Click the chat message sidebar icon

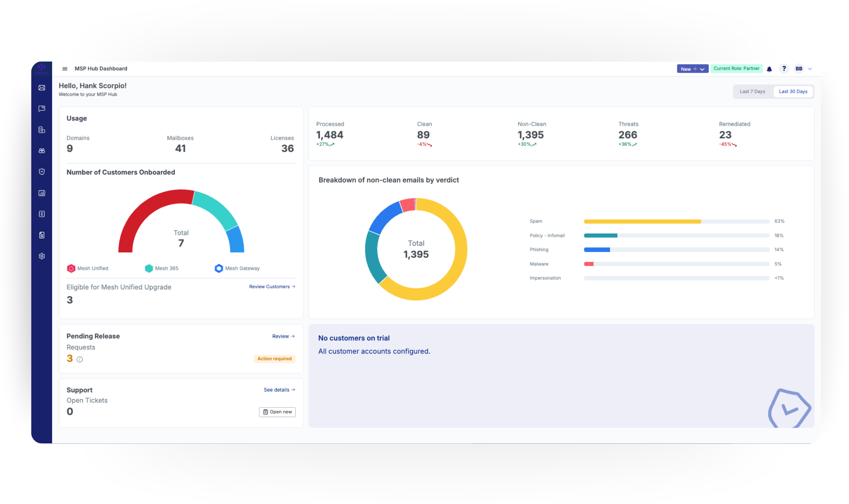point(42,109)
